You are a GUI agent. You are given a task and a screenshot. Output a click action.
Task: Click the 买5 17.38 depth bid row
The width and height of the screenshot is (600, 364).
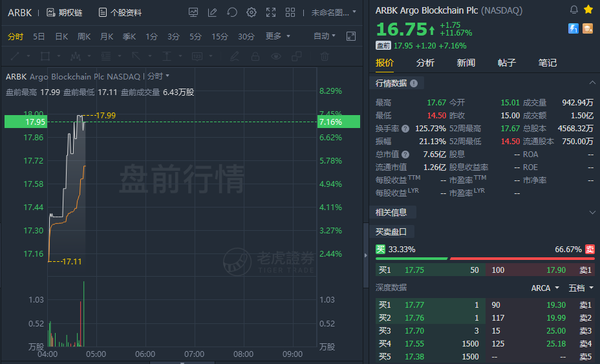431,356
